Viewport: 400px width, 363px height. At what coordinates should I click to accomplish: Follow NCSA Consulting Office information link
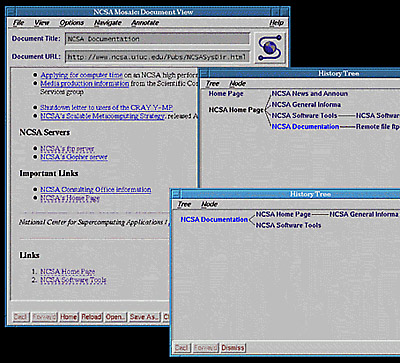(x=96, y=189)
